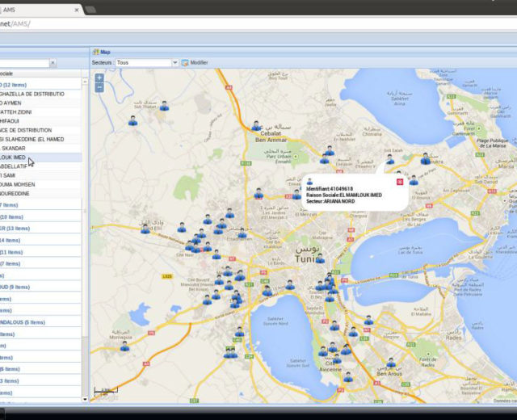Zoom in using the map plus button
The height and width of the screenshot is (420, 517).
pyautogui.click(x=99, y=78)
